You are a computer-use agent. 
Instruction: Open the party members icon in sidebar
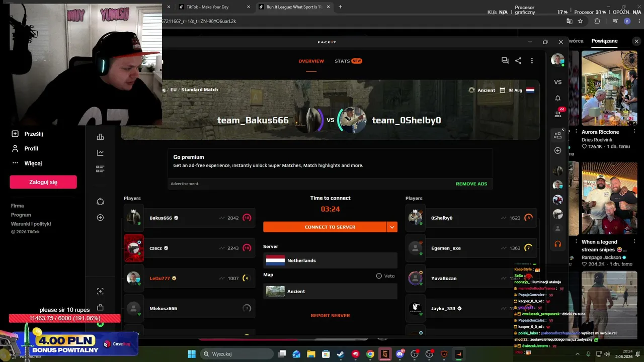(557, 135)
